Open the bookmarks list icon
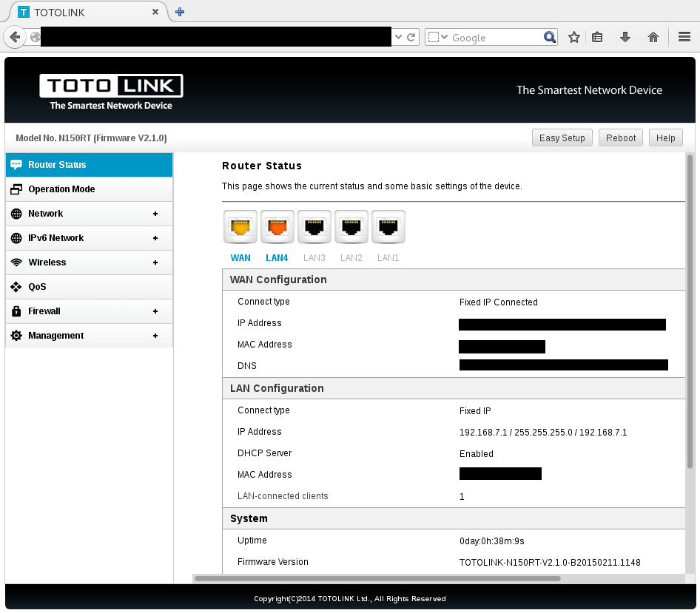 pos(597,37)
